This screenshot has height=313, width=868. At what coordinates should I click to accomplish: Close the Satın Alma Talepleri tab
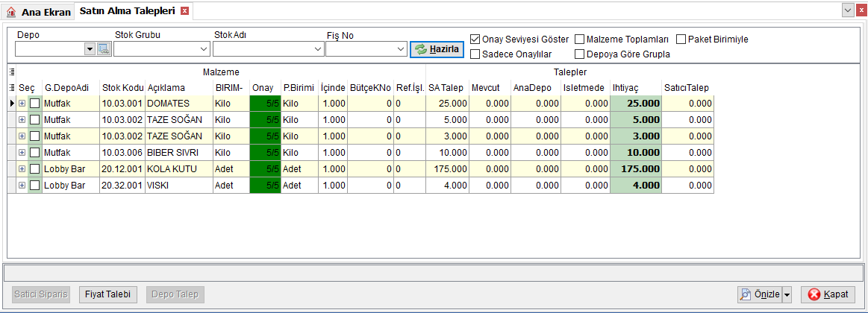185,10
